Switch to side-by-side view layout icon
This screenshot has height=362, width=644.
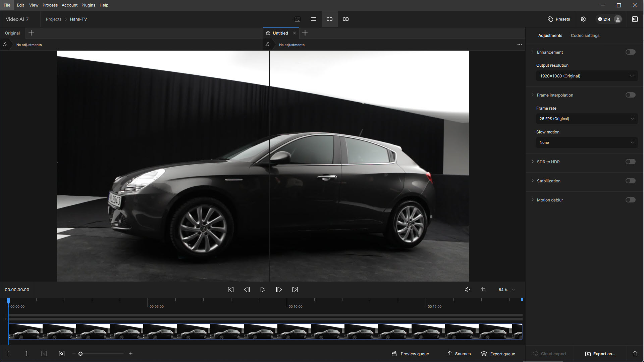346,19
